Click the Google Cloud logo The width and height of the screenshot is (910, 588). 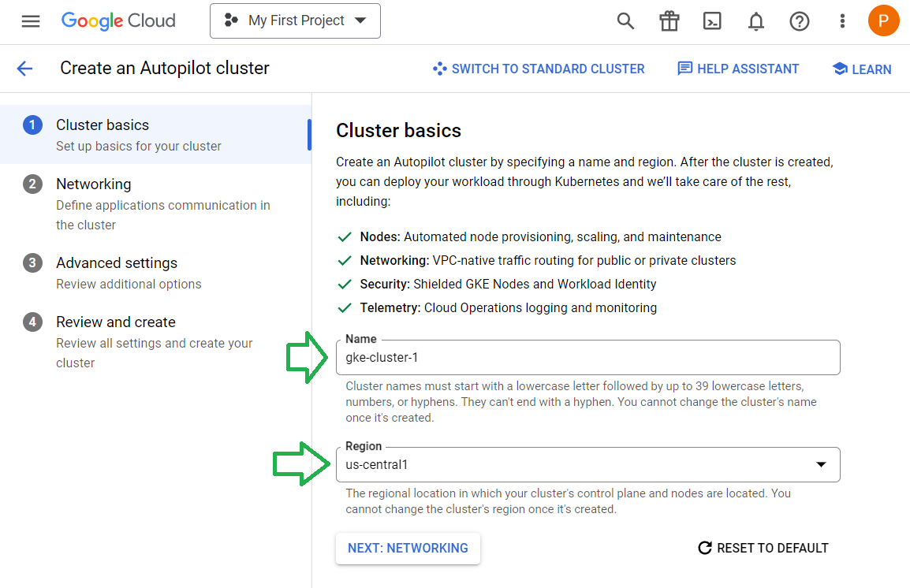click(x=118, y=21)
